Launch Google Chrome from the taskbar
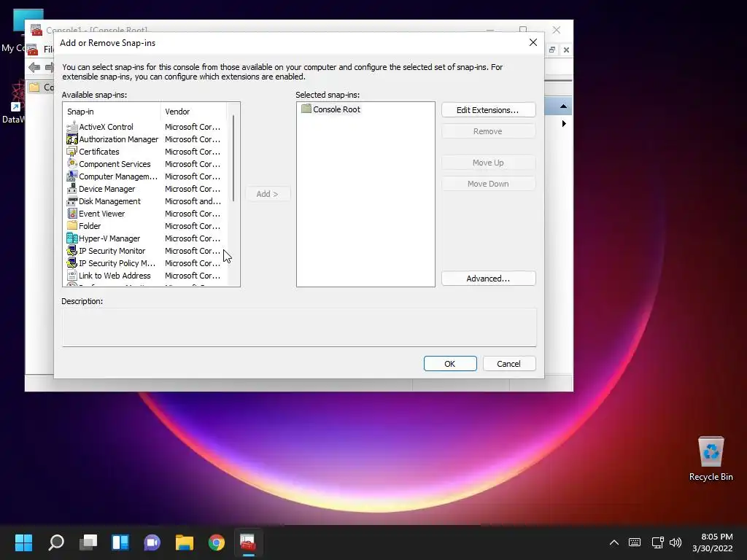Image resolution: width=747 pixels, height=560 pixels. (x=216, y=542)
